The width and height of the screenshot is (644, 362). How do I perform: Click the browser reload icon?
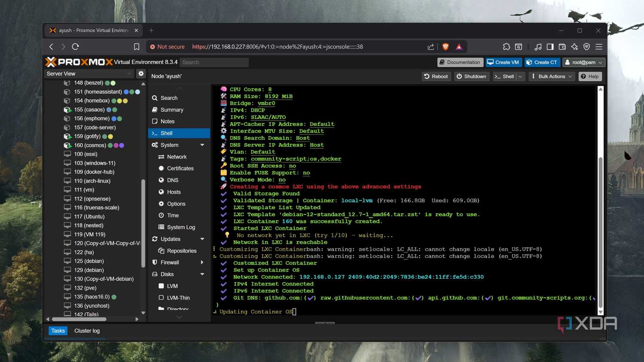(76, 47)
